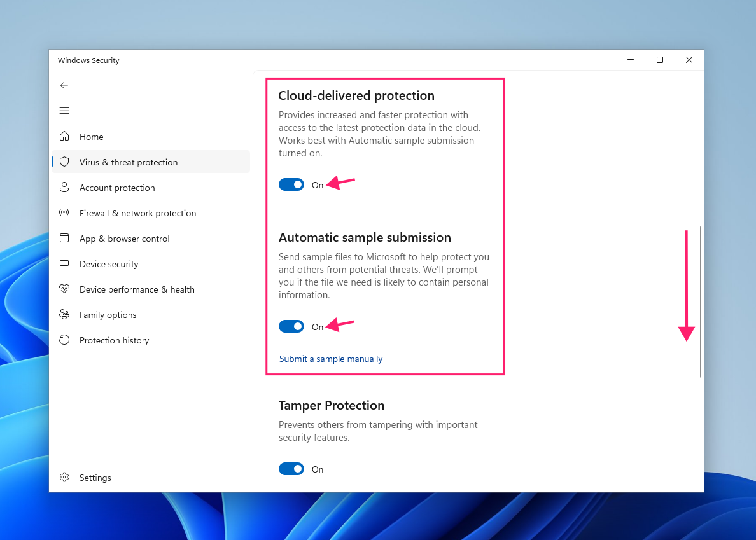Click the 'Provides increased and faster protection' description
This screenshot has height=540, width=756.
coord(379,134)
